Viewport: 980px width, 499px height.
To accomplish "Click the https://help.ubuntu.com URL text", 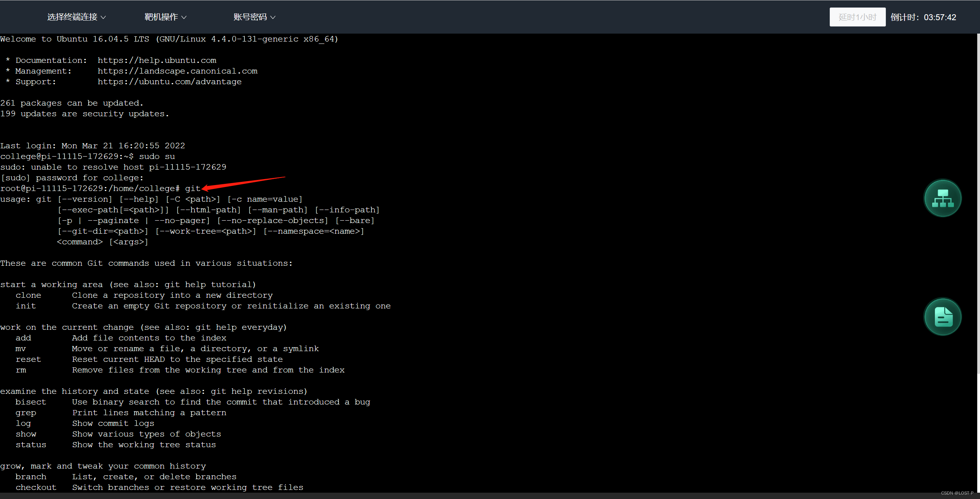I will tap(157, 60).
